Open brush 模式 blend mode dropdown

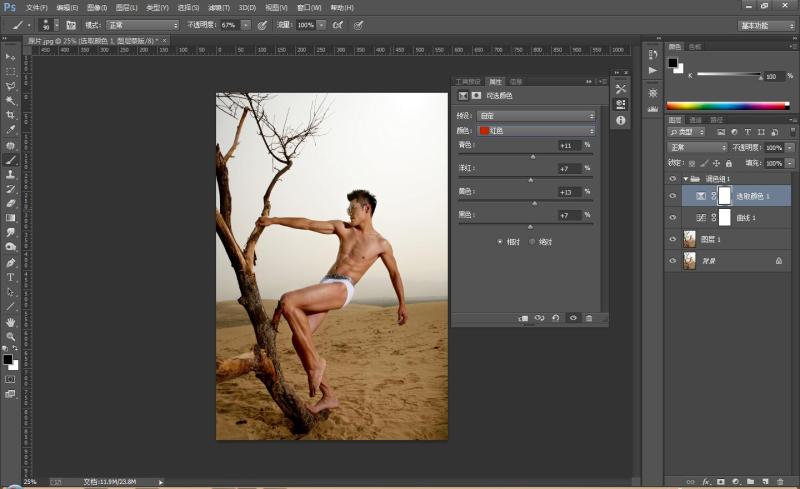142,25
